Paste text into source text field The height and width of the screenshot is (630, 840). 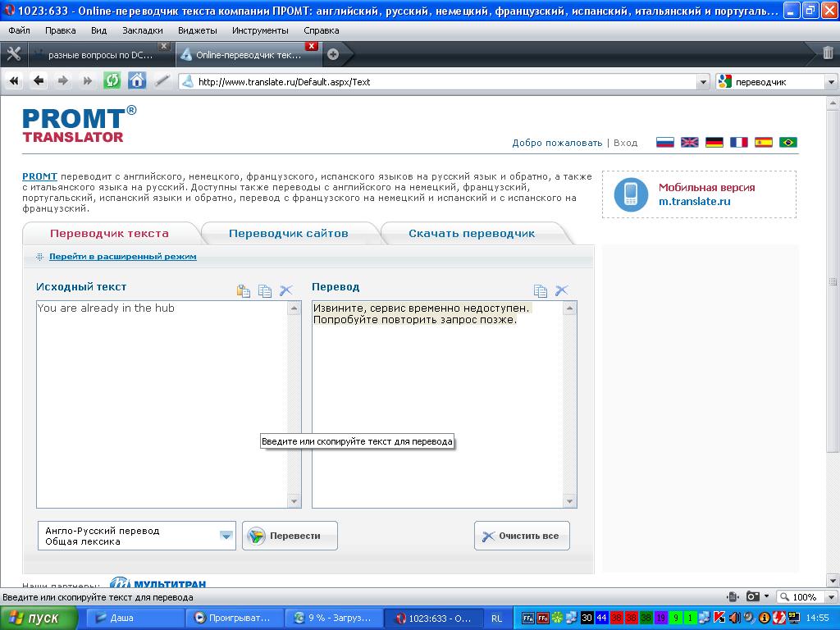click(x=244, y=290)
